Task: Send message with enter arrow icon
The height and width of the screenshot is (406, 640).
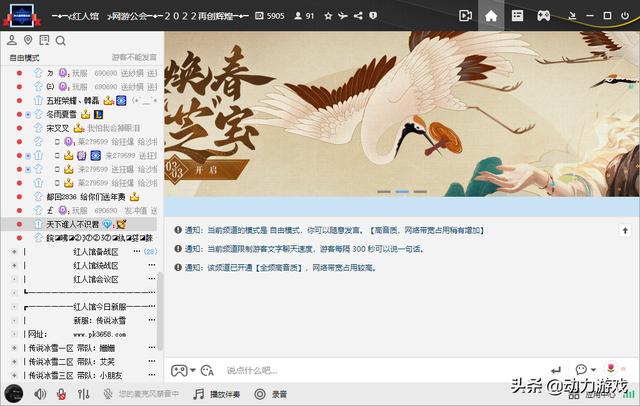Action: pos(556,371)
